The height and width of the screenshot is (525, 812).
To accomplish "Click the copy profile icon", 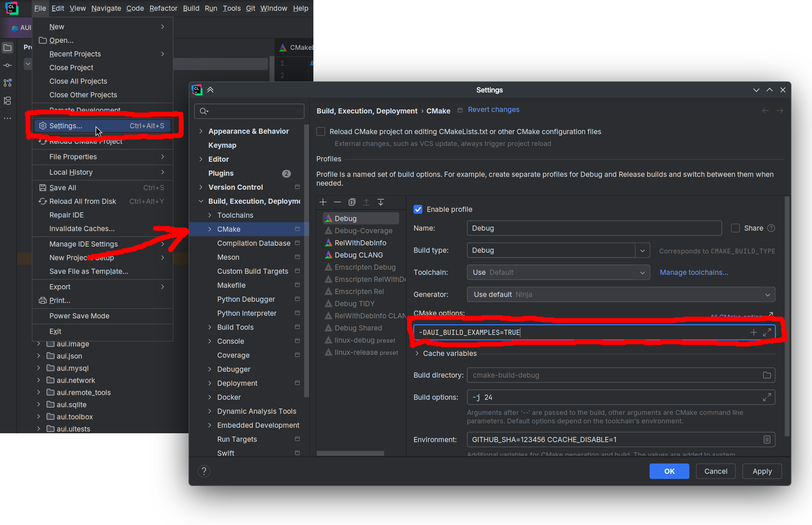I will 352,202.
